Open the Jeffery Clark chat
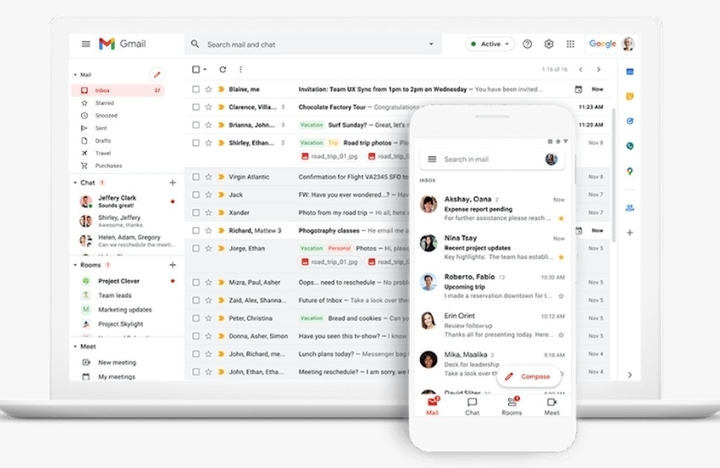Screen dimensions: 720x468 (117, 201)
